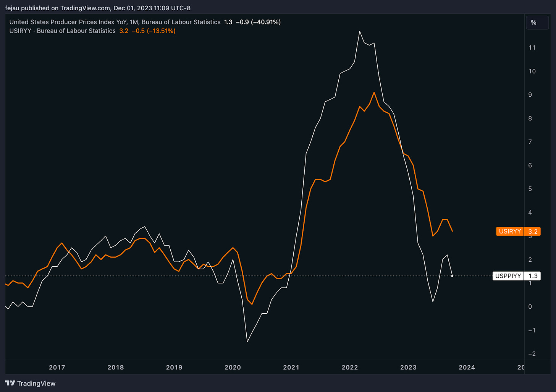Click the 2022 label on the time axis

[x=350, y=368]
